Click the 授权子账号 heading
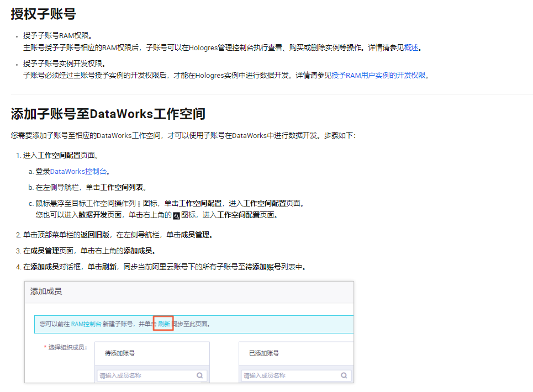This screenshot has height=392, width=533. click(x=44, y=14)
